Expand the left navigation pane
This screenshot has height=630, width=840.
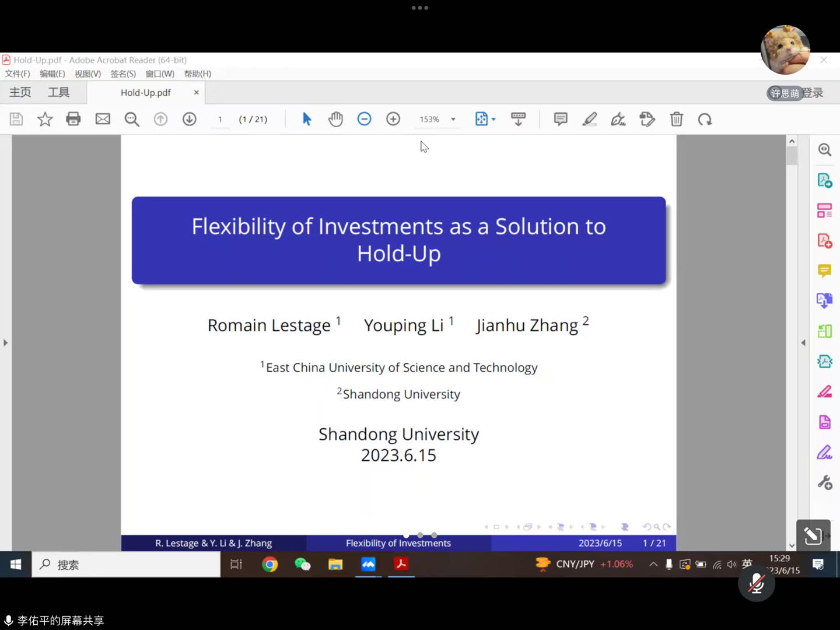[5, 342]
